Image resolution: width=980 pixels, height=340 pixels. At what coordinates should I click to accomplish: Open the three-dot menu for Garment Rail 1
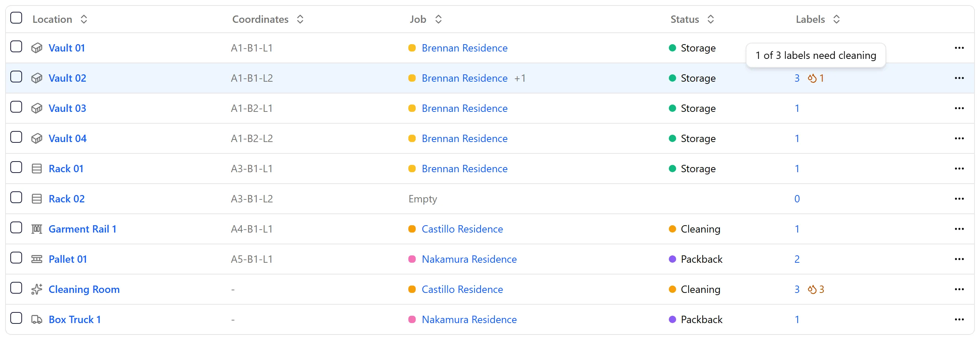point(959,229)
